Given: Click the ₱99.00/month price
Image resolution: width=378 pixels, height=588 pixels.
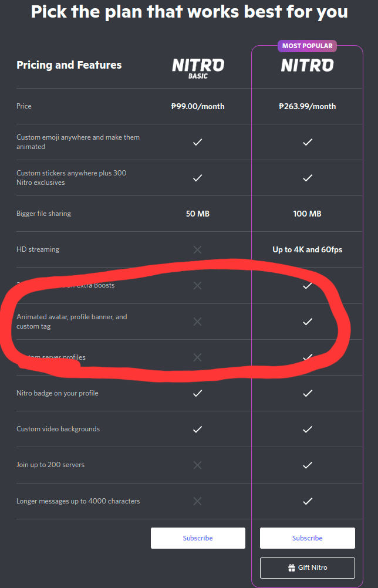Looking at the screenshot, I should coord(198,106).
